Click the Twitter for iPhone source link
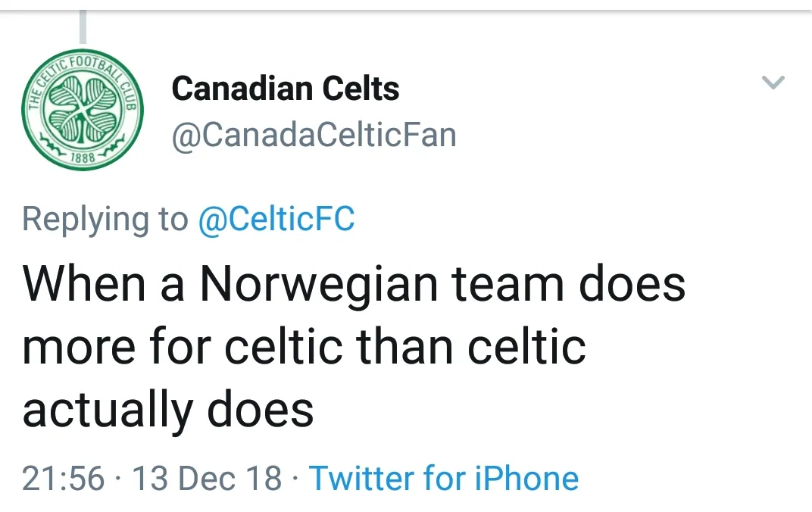The height and width of the screenshot is (512, 812). click(x=444, y=478)
